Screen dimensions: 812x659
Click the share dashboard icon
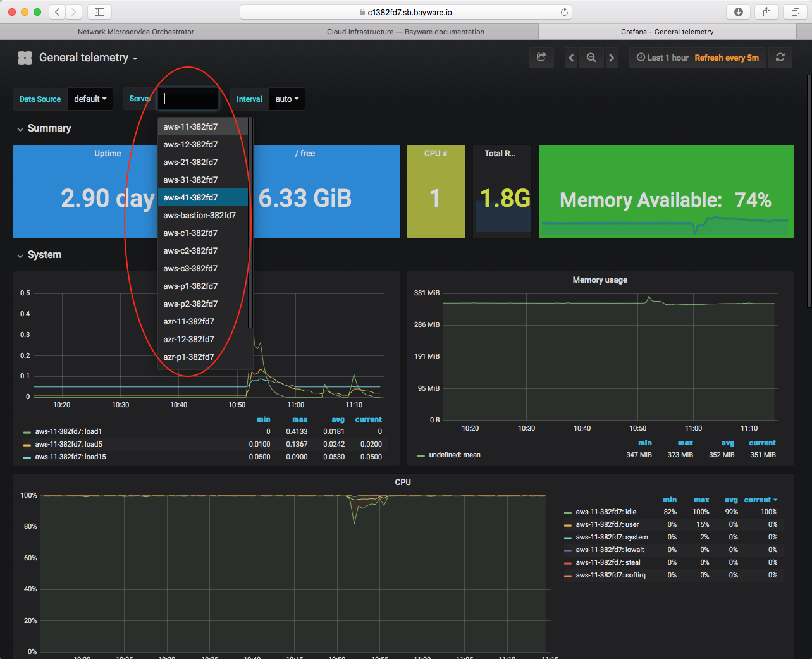point(541,58)
